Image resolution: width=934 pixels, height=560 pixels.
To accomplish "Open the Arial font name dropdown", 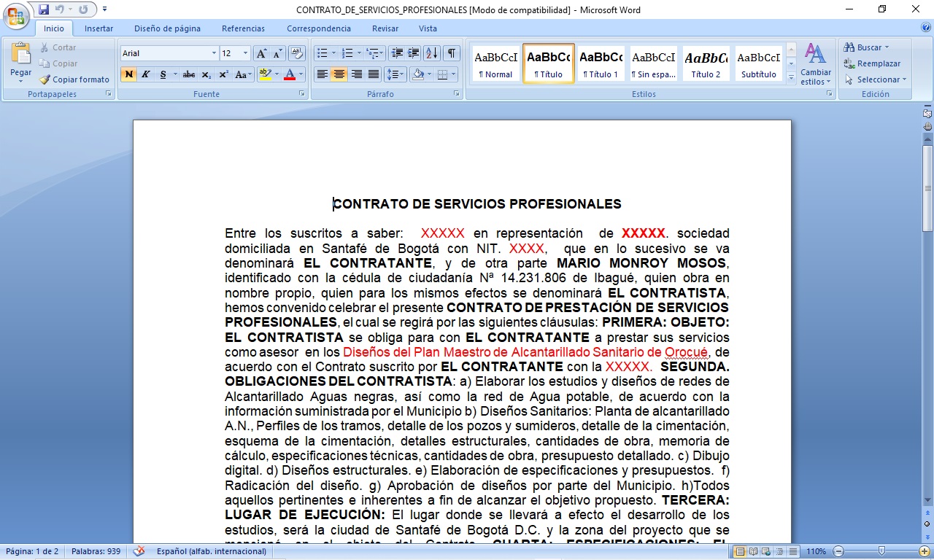I will coord(214,53).
